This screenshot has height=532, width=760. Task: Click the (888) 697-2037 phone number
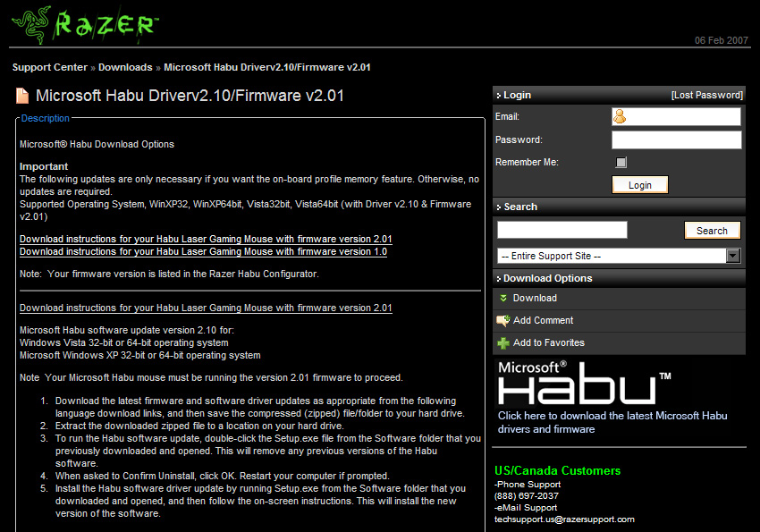click(527, 496)
